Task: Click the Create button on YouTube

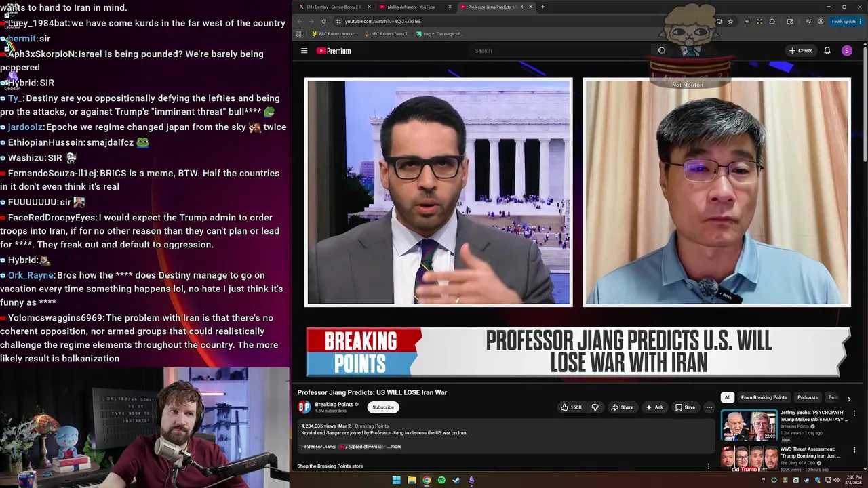Action: click(801, 51)
